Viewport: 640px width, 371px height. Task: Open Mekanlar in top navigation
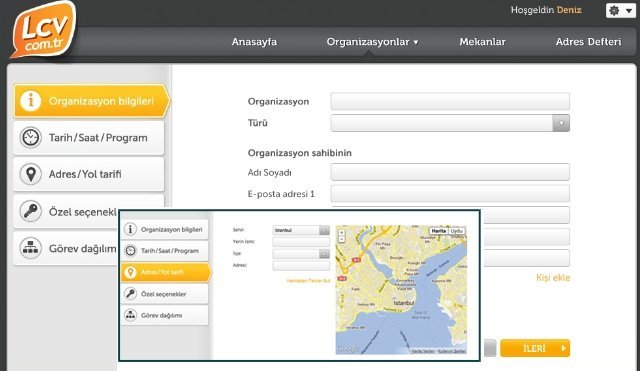pyautogui.click(x=482, y=42)
